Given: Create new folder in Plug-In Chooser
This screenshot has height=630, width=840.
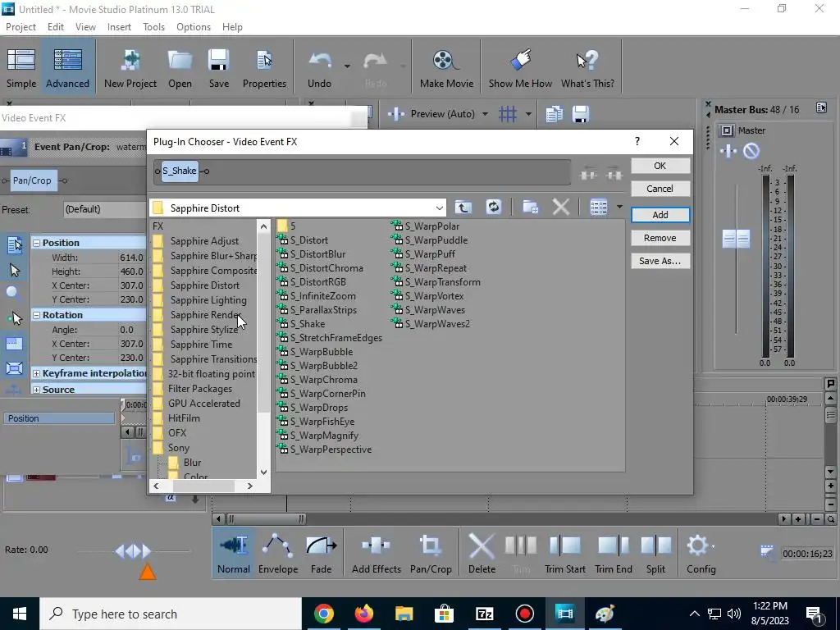Looking at the screenshot, I should click(531, 208).
